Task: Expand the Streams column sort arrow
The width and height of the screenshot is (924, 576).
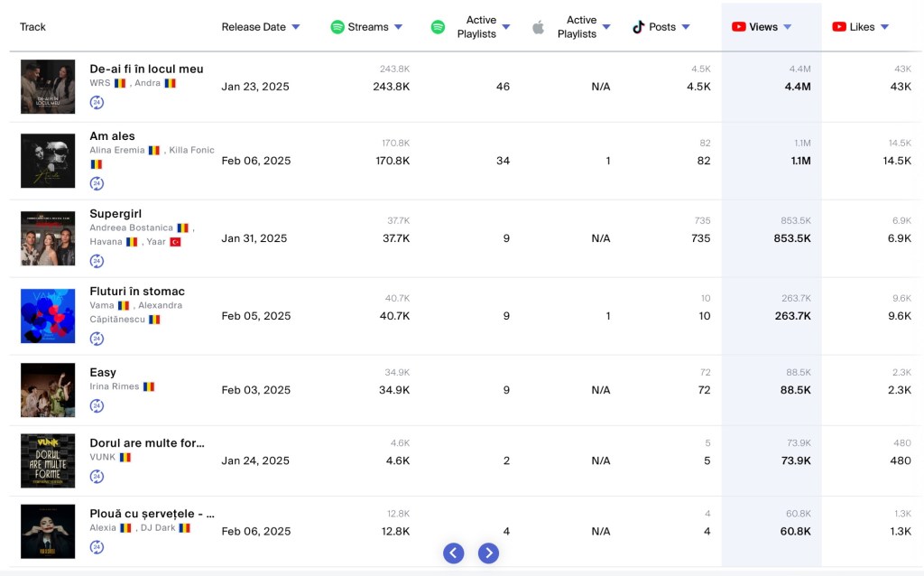Action: coord(398,27)
